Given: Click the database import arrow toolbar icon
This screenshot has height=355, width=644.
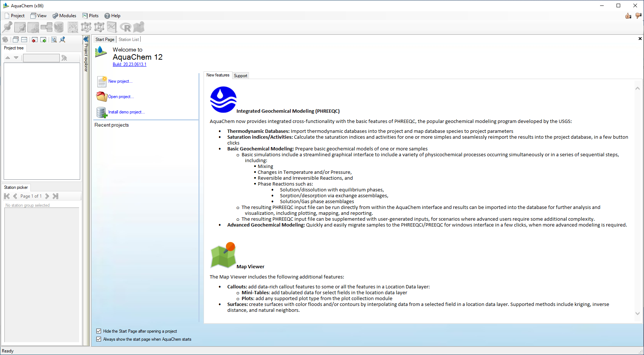Looking at the screenshot, I should [59, 27].
